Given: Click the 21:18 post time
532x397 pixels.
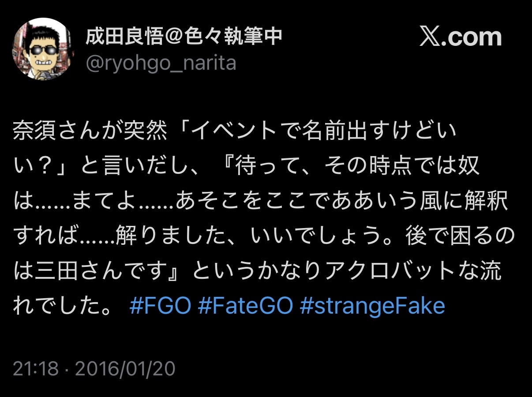Looking at the screenshot, I should click(36, 369).
